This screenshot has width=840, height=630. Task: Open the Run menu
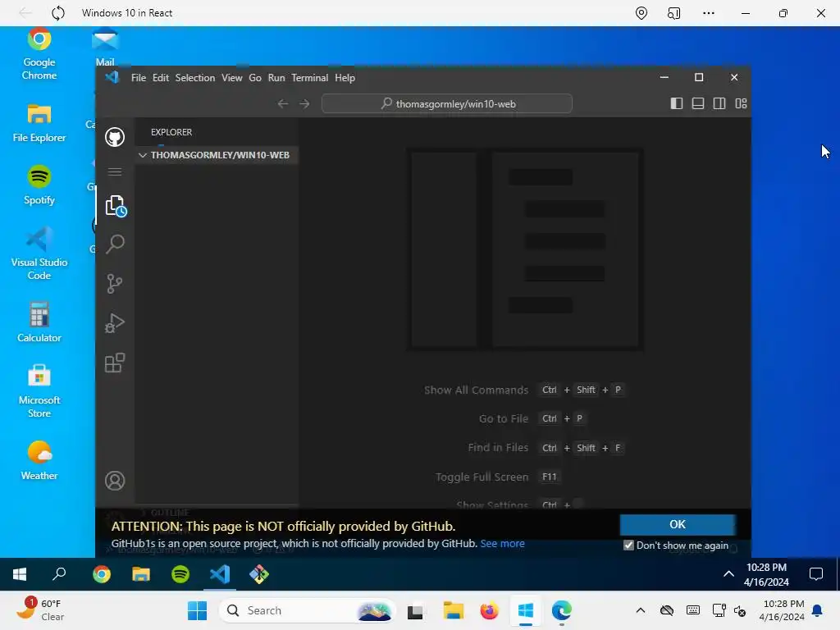click(276, 78)
